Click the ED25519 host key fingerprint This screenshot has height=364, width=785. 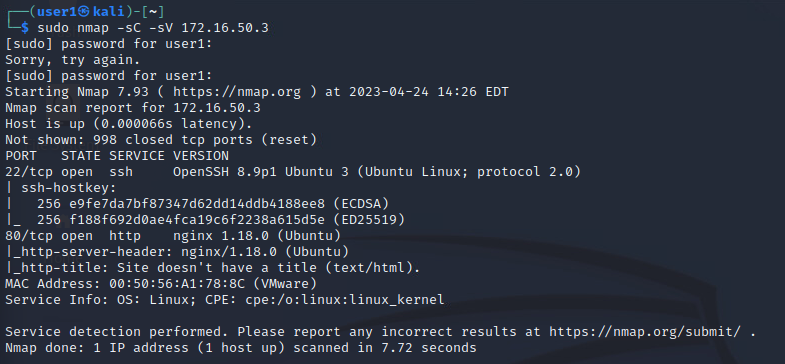pos(197,220)
